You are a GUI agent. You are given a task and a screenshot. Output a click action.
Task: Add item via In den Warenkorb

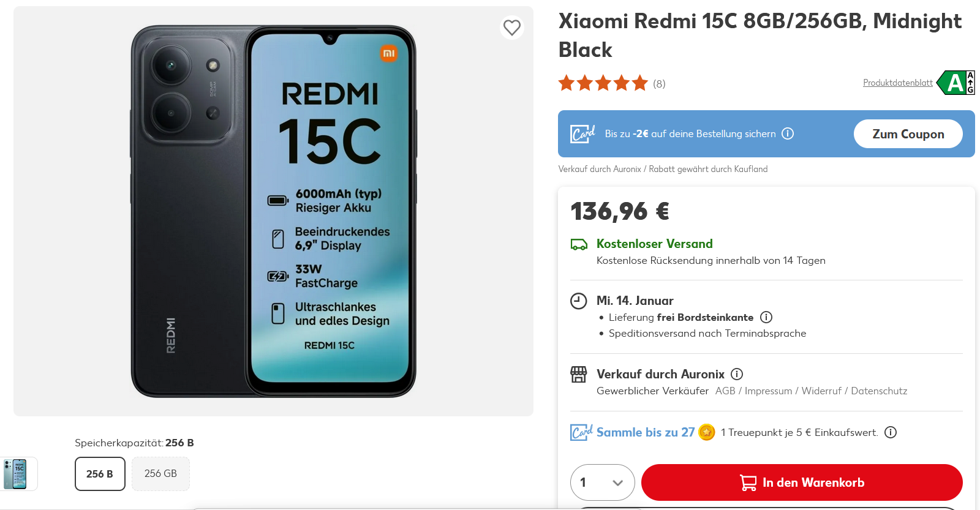tap(802, 482)
